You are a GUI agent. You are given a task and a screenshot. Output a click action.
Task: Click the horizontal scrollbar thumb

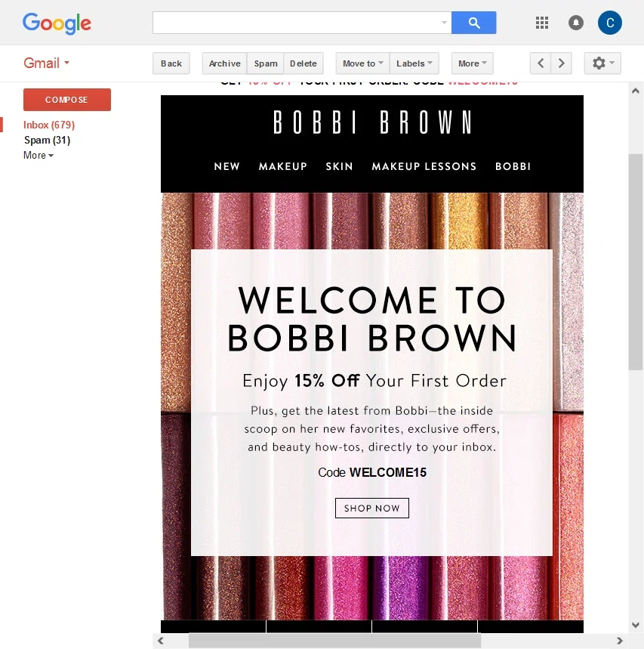tap(334, 641)
